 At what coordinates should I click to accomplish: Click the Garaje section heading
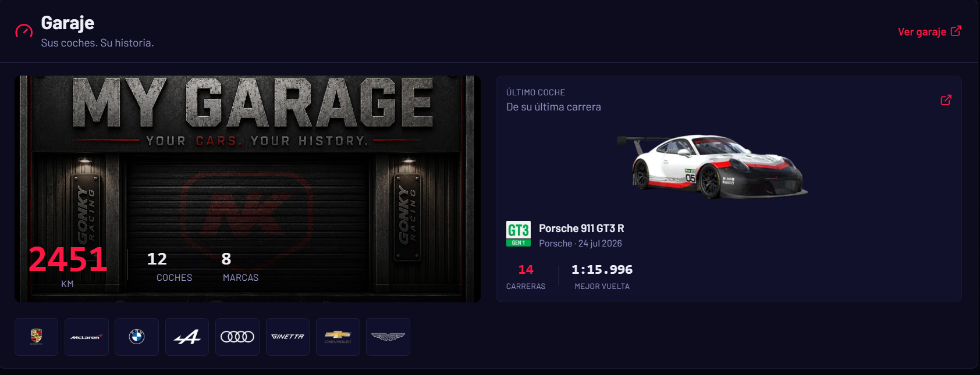tap(68, 23)
